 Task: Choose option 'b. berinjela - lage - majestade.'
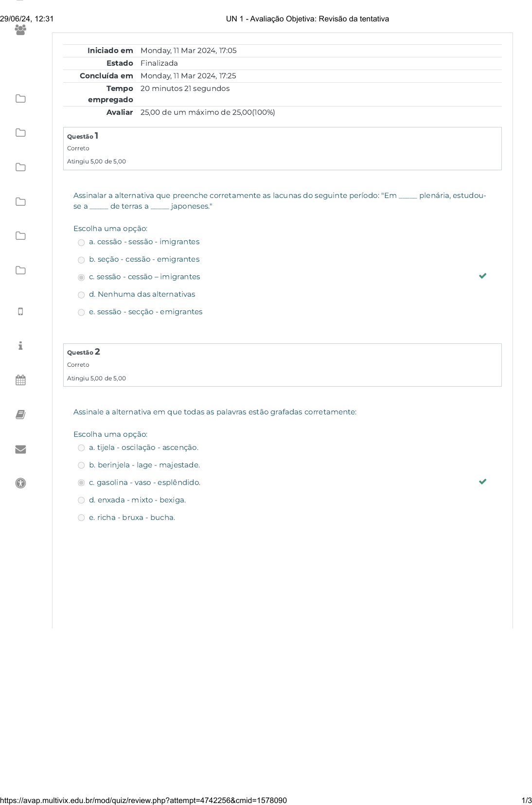click(81, 465)
